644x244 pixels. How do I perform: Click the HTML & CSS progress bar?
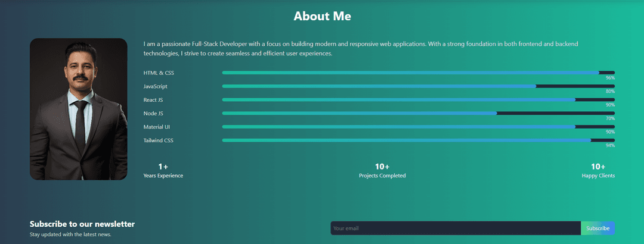point(417,73)
